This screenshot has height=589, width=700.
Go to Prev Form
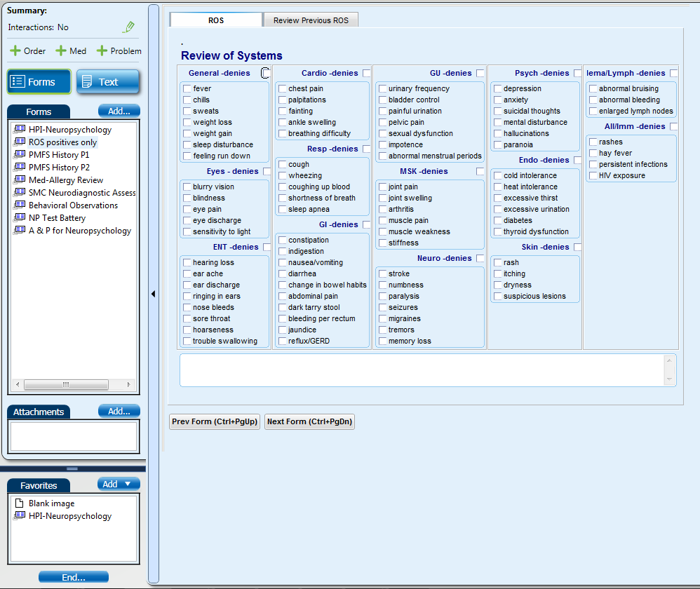(x=215, y=421)
